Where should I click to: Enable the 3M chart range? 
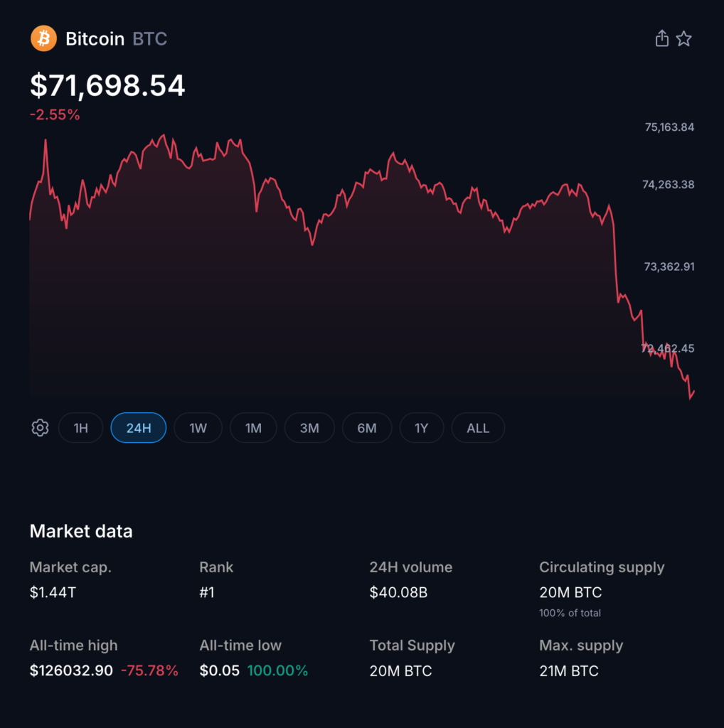tap(309, 427)
